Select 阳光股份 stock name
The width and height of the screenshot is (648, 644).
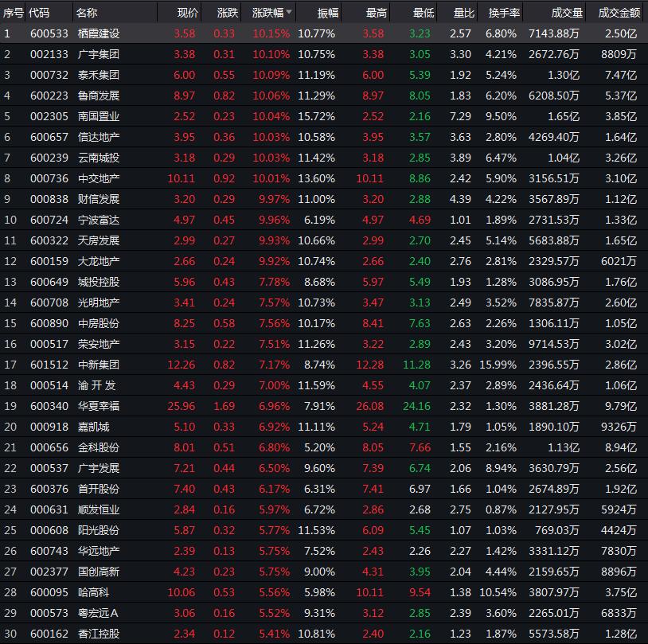pyautogui.click(x=99, y=530)
